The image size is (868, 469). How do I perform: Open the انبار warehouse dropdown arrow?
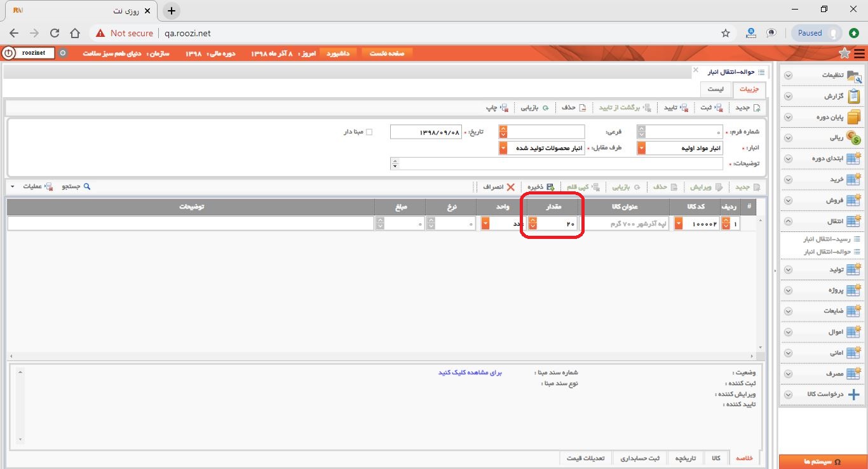coord(642,148)
